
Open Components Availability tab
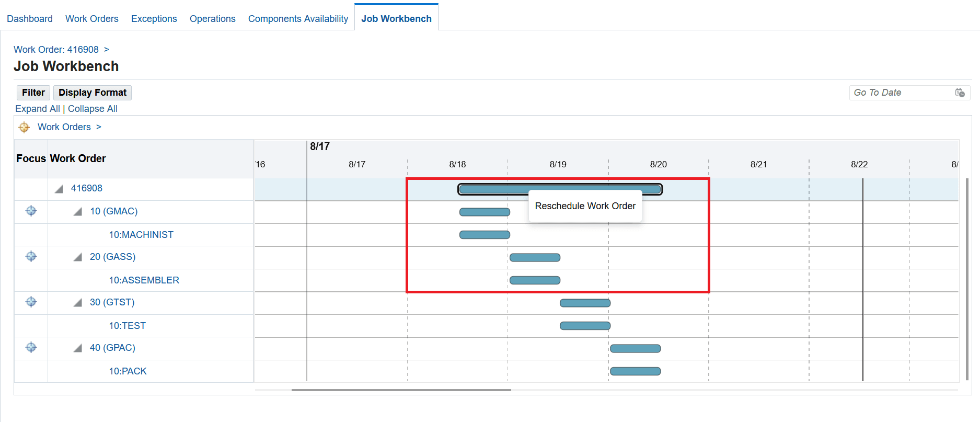(298, 19)
